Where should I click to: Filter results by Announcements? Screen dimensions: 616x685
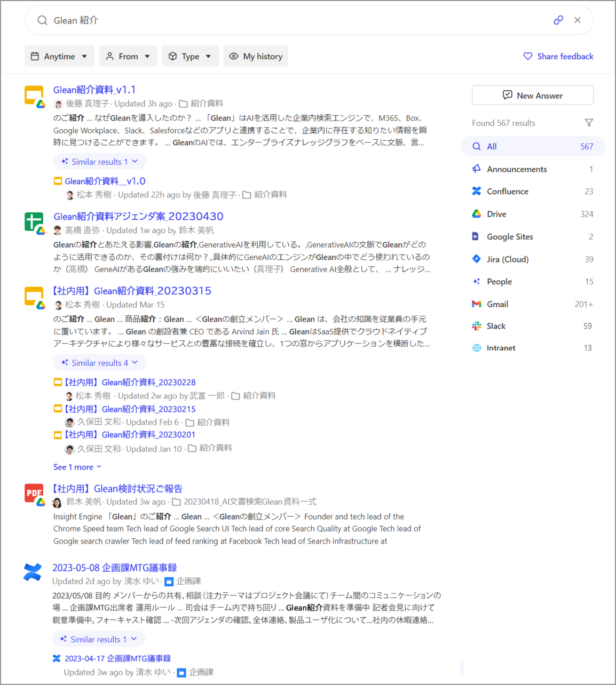click(533, 169)
